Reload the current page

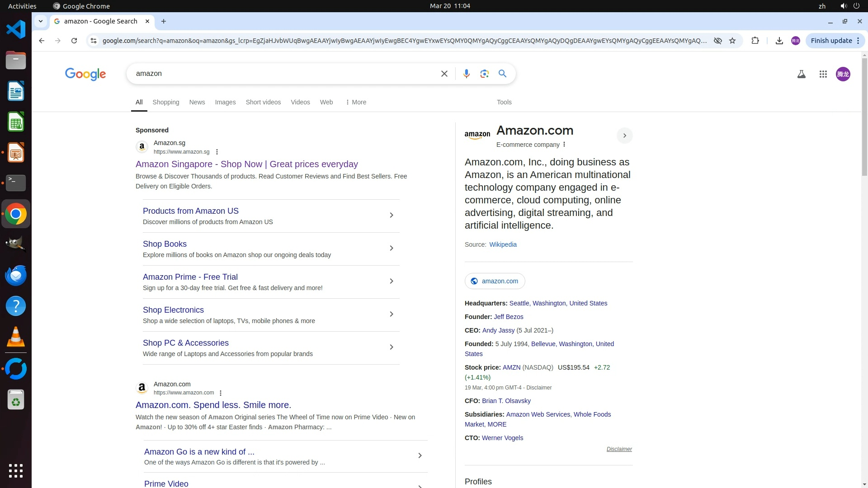[x=74, y=41]
